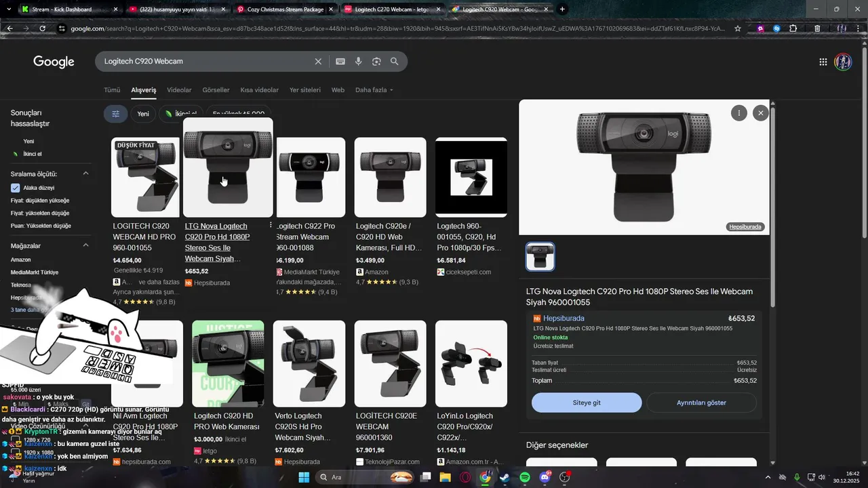868x488 pixels.
Task: Bookmark this page with the star icon
Action: tap(738, 28)
